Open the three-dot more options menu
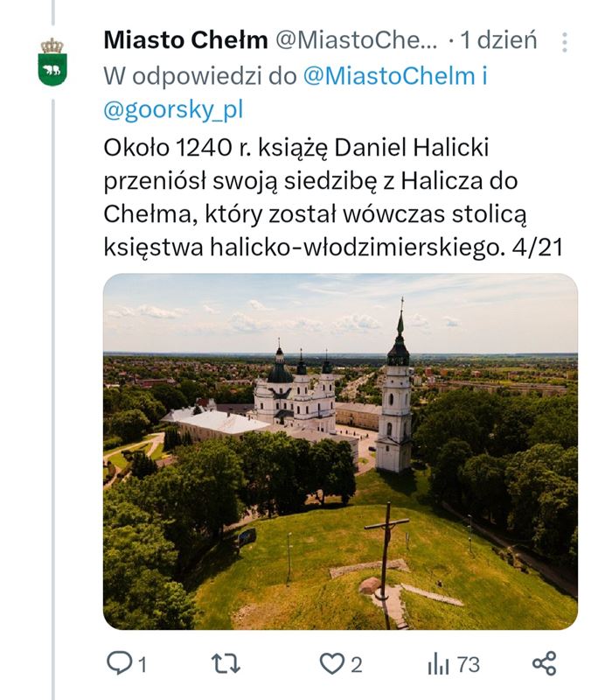The height and width of the screenshot is (700, 598). 565,42
